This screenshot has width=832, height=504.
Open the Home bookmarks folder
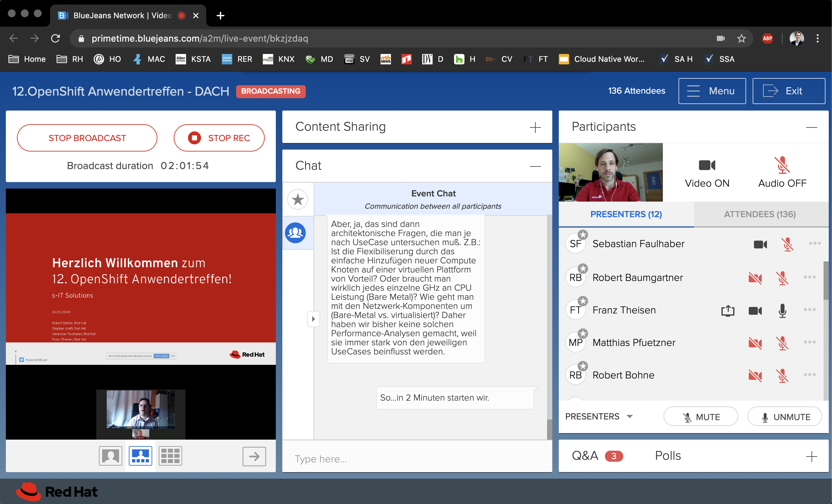(x=27, y=59)
